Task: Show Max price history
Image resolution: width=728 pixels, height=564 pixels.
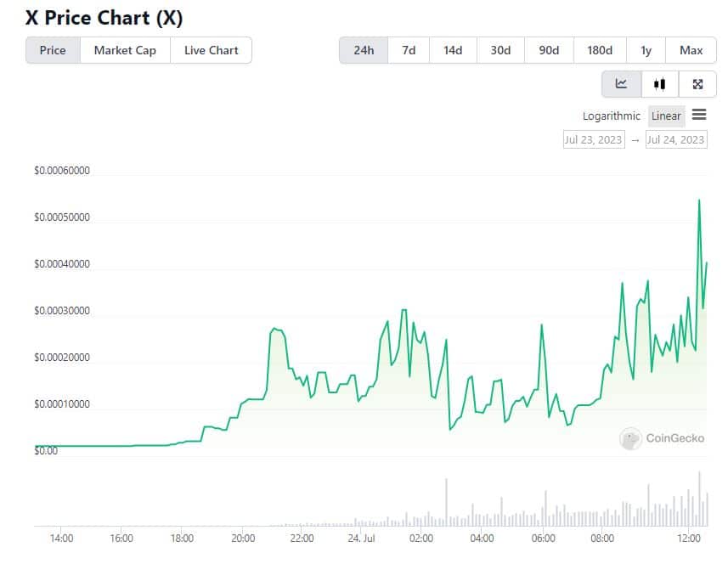Action: 691,50
